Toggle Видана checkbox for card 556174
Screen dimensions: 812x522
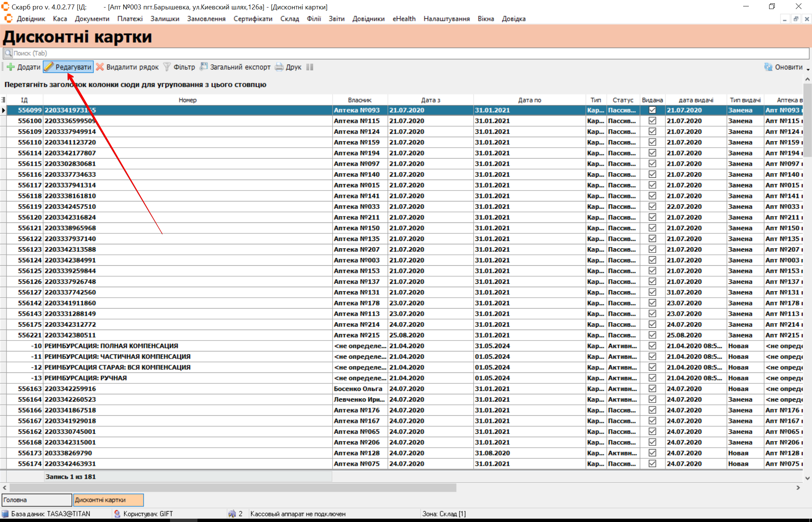pyautogui.click(x=652, y=464)
